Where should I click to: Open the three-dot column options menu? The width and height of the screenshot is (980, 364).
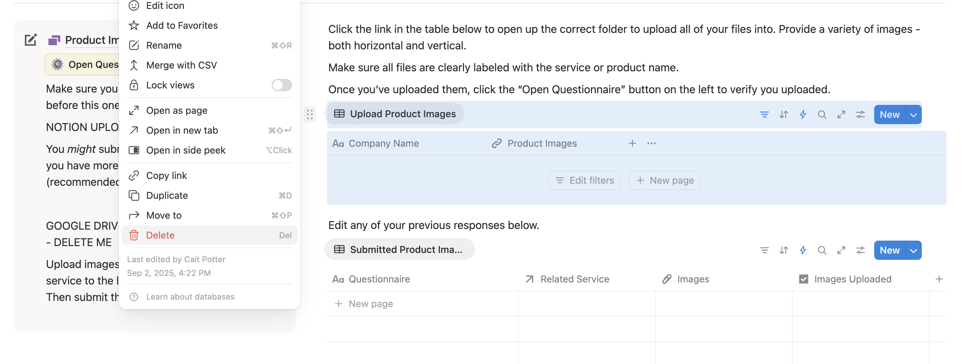pos(651,144)
